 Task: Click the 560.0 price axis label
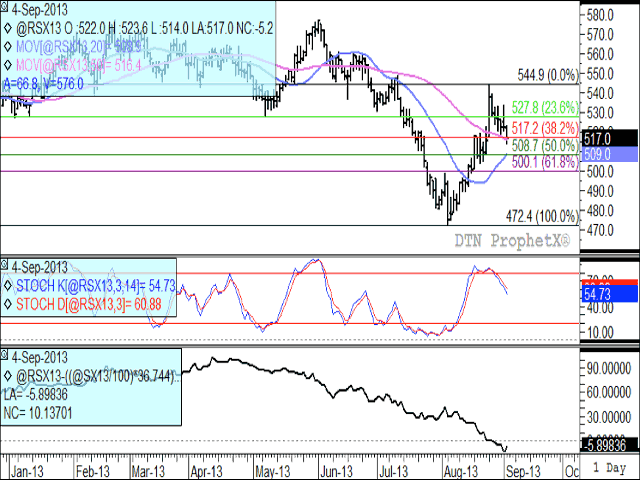pos(600,54)
